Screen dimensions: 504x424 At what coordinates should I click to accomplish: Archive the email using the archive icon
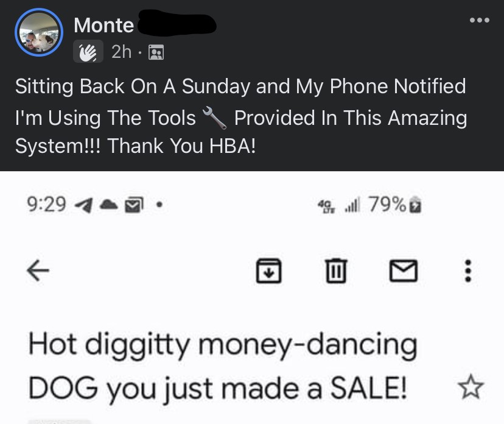[x=270, y=271]
